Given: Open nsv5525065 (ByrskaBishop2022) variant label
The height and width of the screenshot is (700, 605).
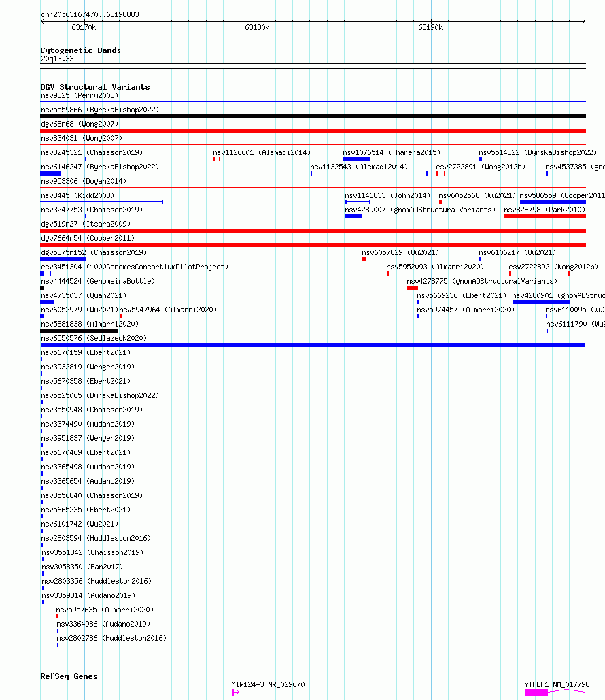Looking at the screenshot, I should 100,395.
